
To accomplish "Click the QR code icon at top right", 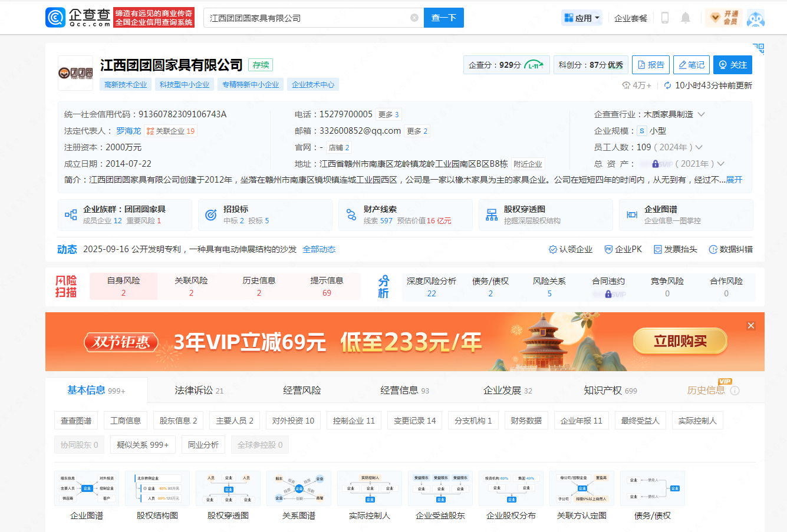I will pos(758,48).
